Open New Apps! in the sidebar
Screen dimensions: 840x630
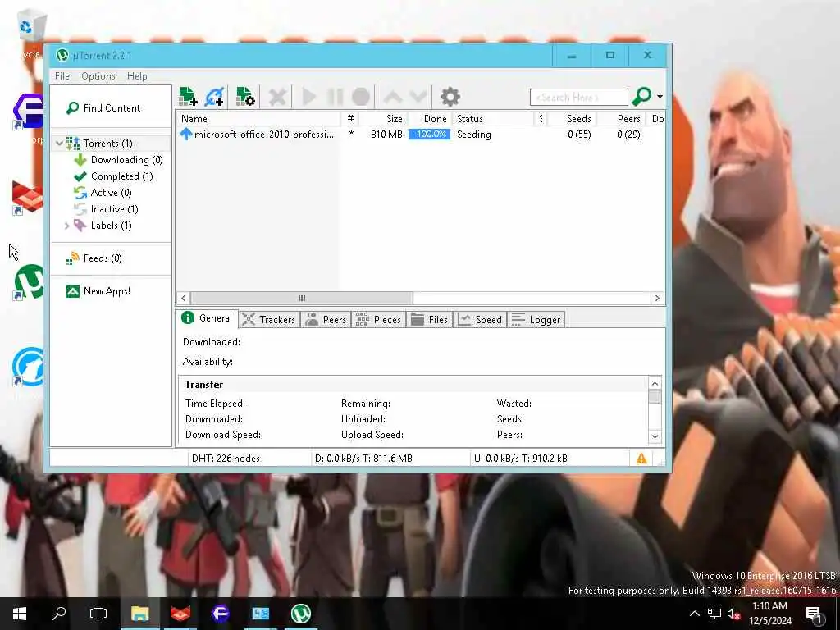[107, 291]
